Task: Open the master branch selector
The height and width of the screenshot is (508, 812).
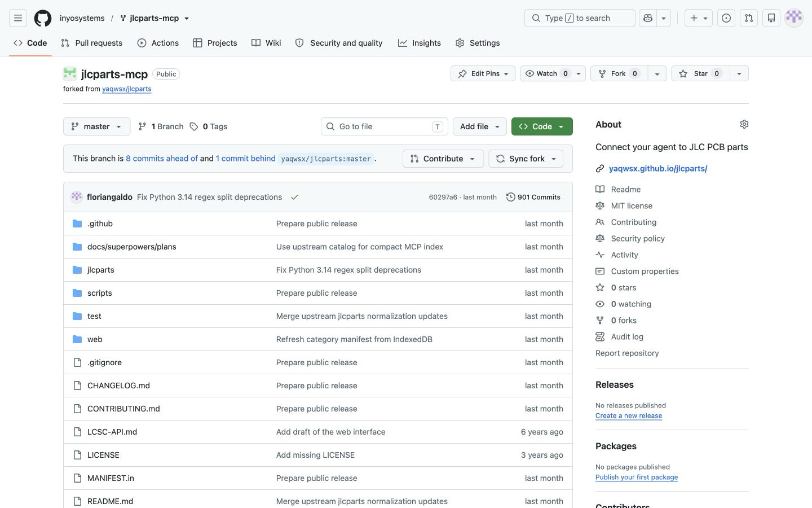Action: click(x=96, y=126)
